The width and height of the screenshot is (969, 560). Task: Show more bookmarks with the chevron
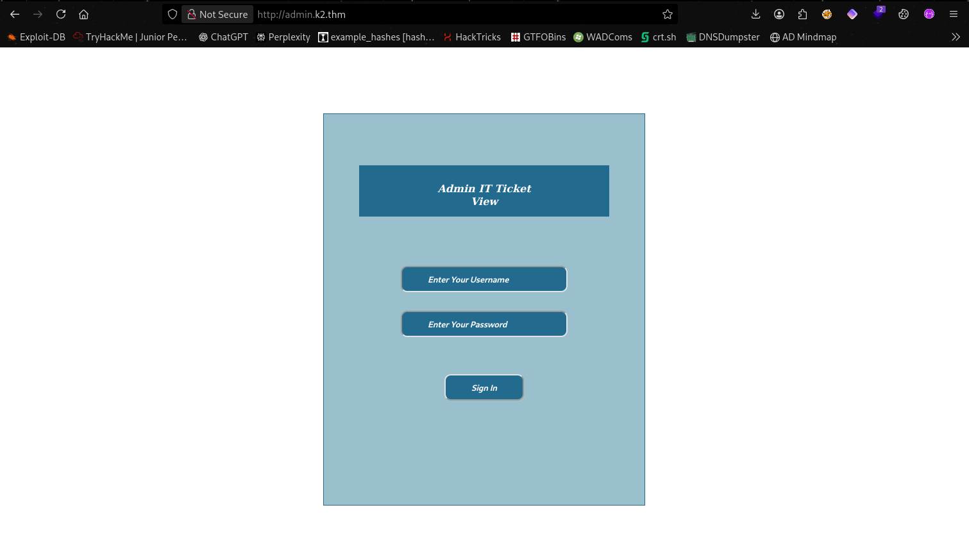click(x=956, y=37)
